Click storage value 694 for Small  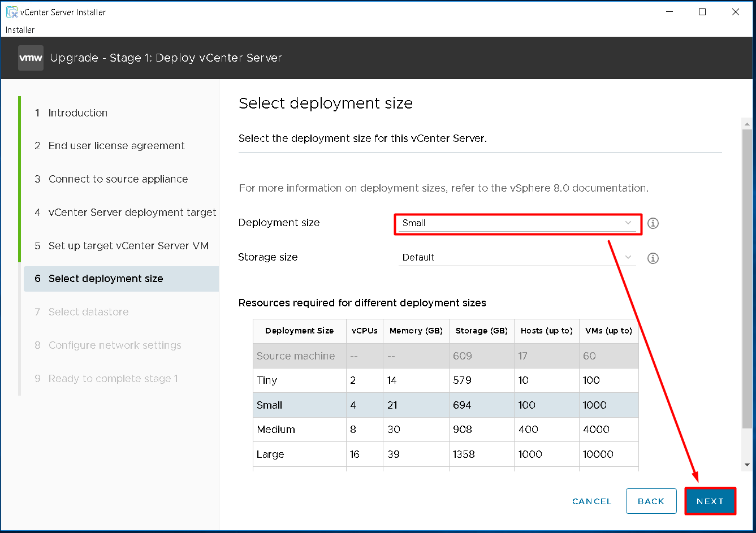click(463, 405)
